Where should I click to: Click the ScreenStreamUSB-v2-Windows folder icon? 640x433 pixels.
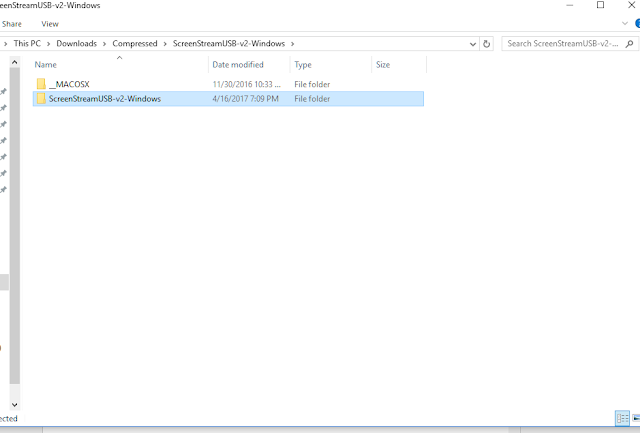click(41, 98)
